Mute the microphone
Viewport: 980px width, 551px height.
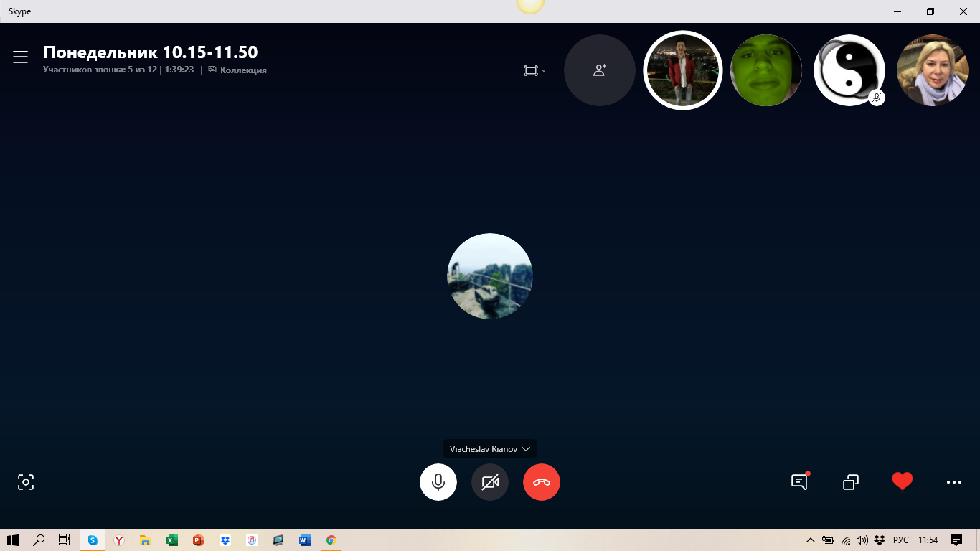[x=438, y=482]
